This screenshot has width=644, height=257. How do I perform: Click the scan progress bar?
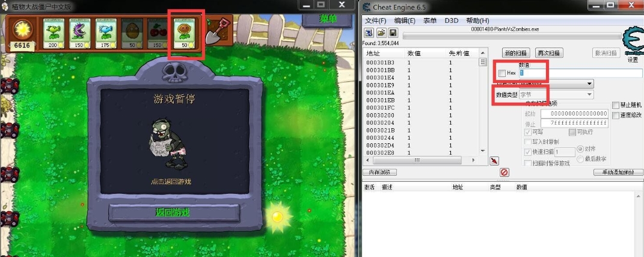(x=512, y=37)
